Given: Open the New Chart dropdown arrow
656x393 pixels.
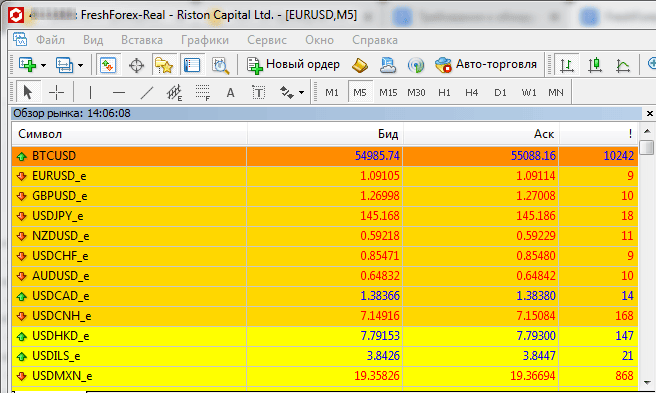Looking at the screenshot, I should pos(43,65).
